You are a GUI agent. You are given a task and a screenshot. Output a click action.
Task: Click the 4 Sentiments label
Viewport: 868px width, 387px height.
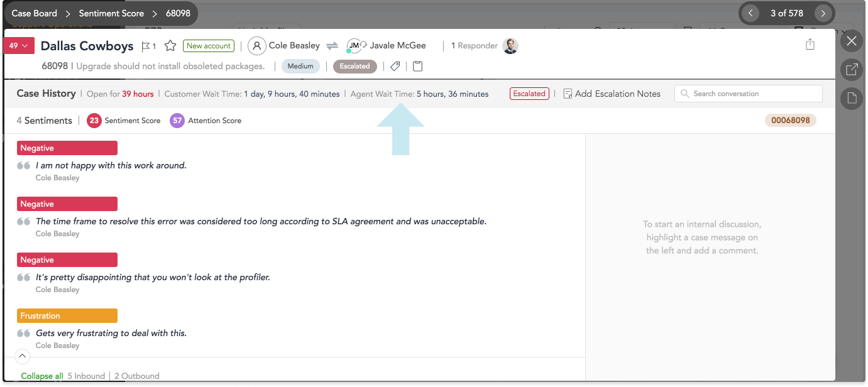coord(45,121)
